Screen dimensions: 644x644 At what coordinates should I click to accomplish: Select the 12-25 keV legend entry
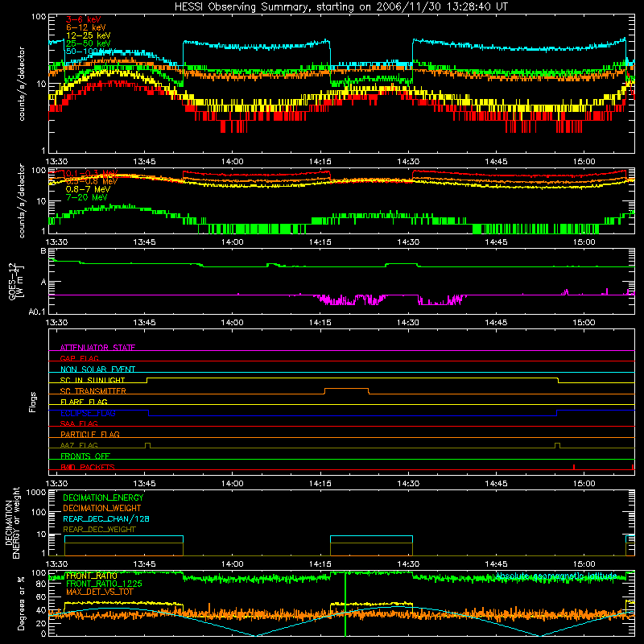[89, 35]
